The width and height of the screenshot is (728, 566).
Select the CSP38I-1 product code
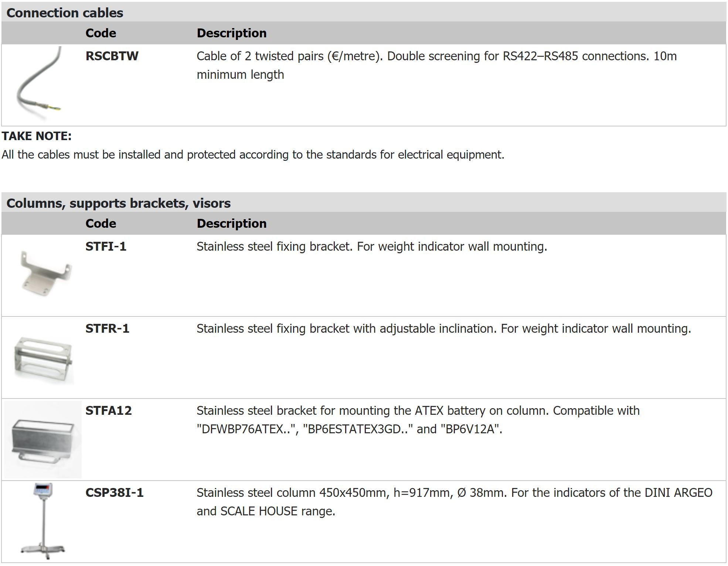tap(115, 493)
